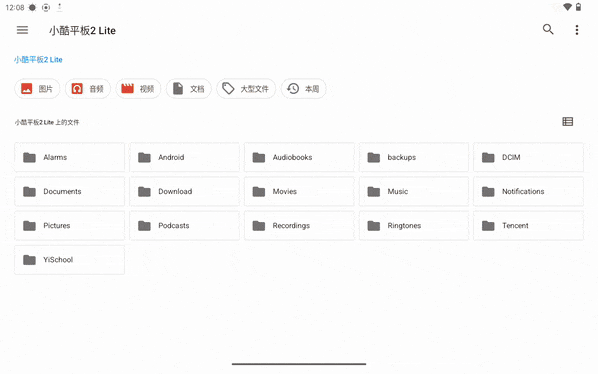Filter by 大型文件 large files chip
Screen dimensions: 598x374
point(246,89)
